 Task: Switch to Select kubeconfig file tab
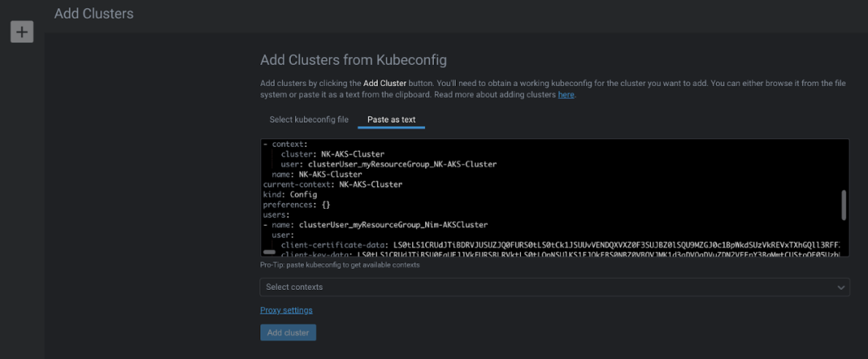tap(309, 120)
